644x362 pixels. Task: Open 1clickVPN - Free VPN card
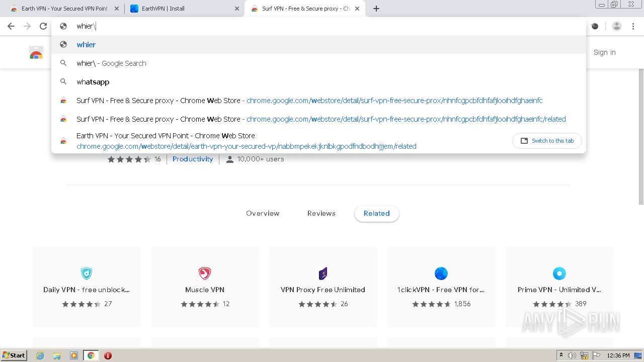click(441, 287)
